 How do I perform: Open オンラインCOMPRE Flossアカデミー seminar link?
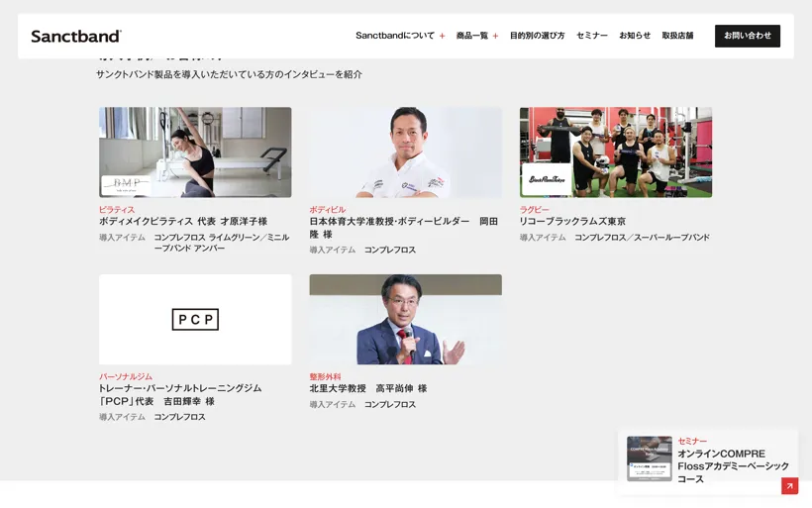tap(734, 466)
